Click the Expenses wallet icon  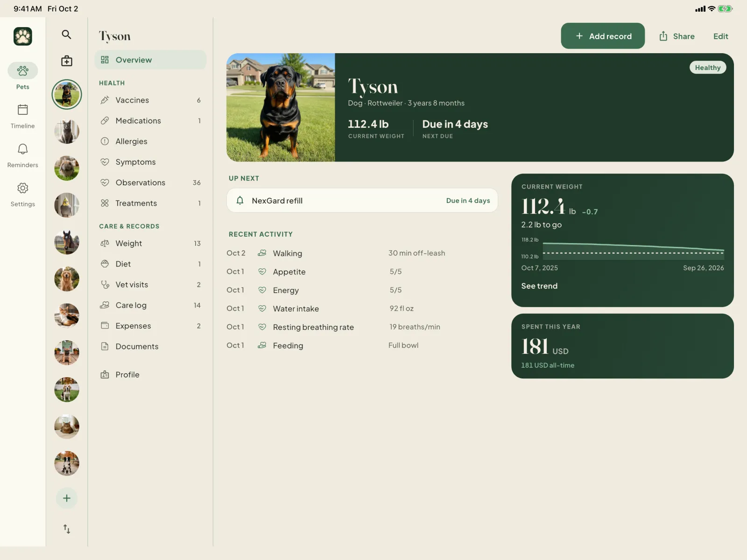105,325
